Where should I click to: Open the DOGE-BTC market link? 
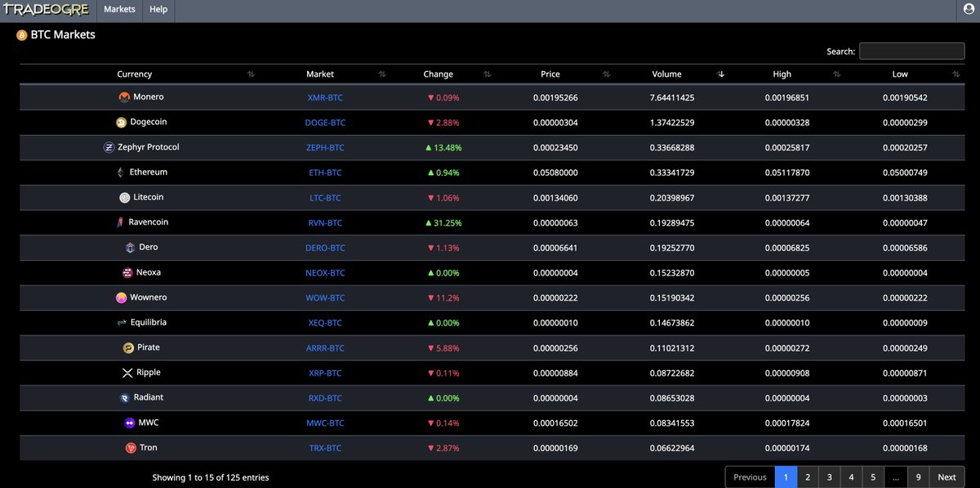click(325, 123)
